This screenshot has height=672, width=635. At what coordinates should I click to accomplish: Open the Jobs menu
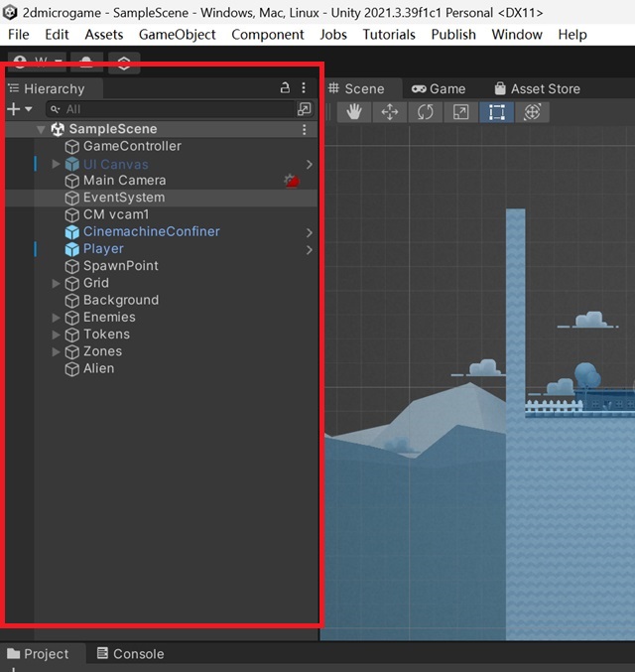pyautogui.click(x=333, y=35)
